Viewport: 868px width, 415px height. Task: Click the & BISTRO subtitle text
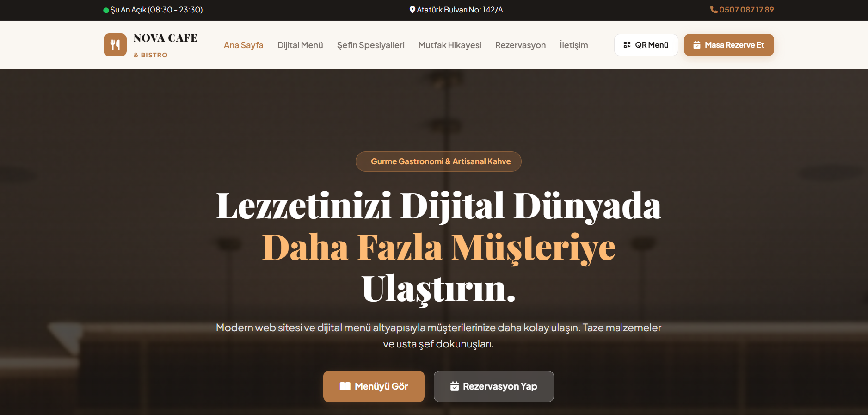[x=151, y=55]
